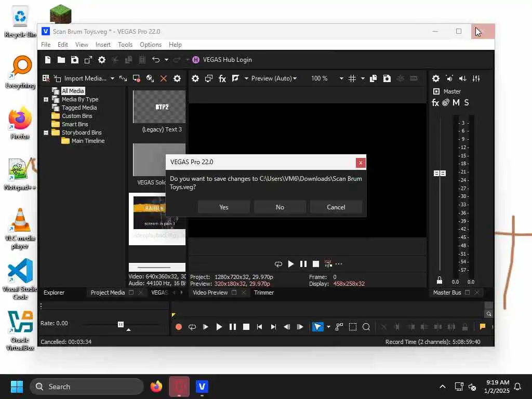Toggle Split Screen View icon
532x399 pixels.
(x=235, y=78)
